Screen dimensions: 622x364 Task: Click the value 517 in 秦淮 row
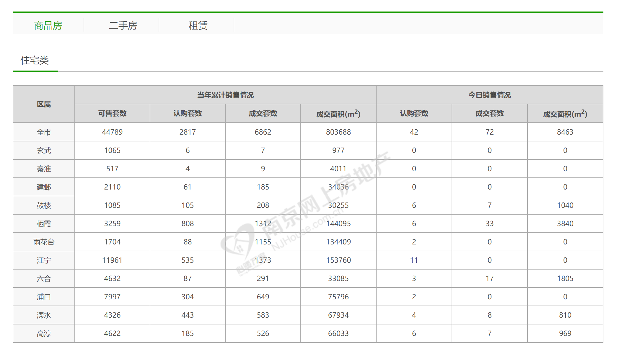point(112,169)
